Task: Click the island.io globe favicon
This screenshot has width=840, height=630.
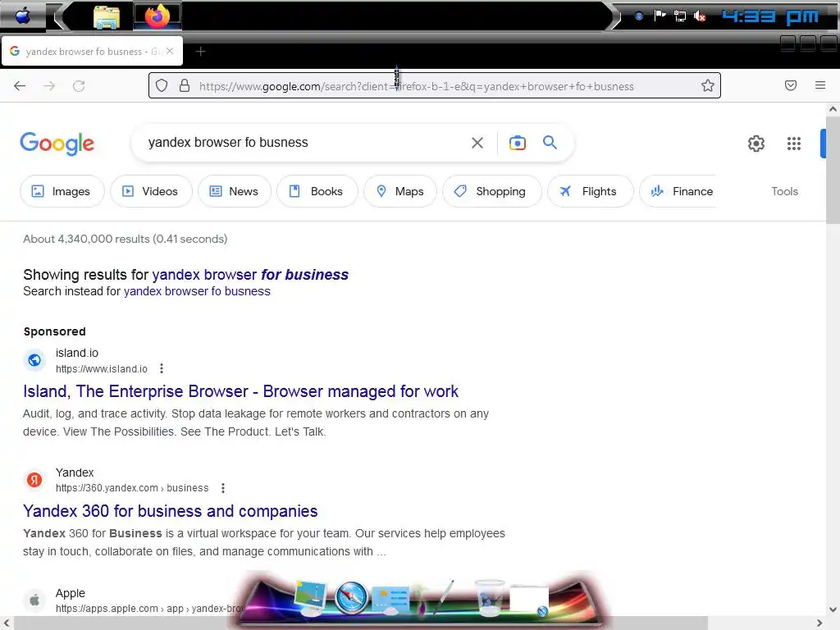Action: coord(34,360)
